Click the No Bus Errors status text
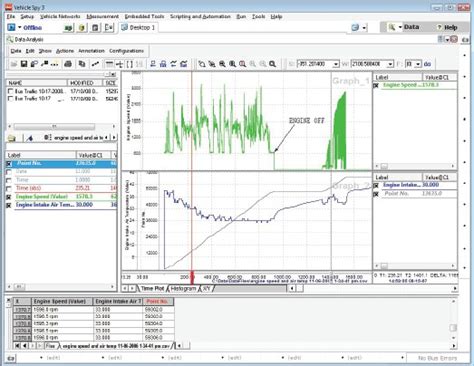The width and height of the screenshot is (474, 366). pos(437,358)
